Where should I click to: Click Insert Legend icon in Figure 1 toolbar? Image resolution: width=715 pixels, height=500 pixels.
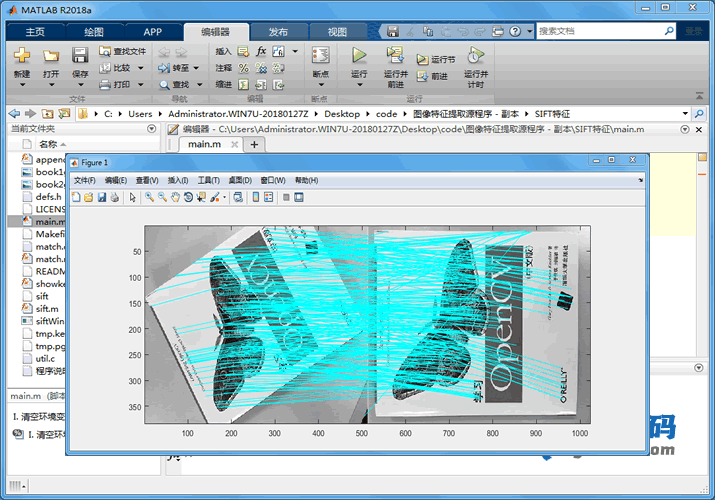(x=269, y=197)
